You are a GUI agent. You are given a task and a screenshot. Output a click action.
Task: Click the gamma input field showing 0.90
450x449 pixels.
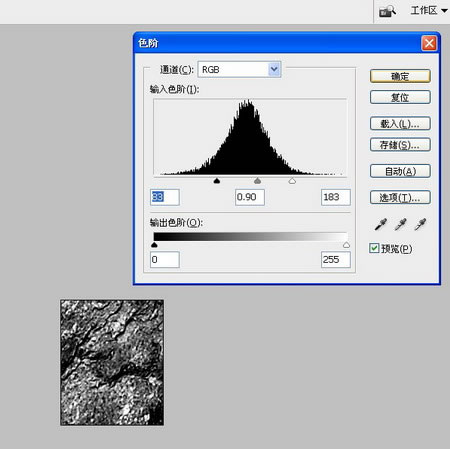250,197
